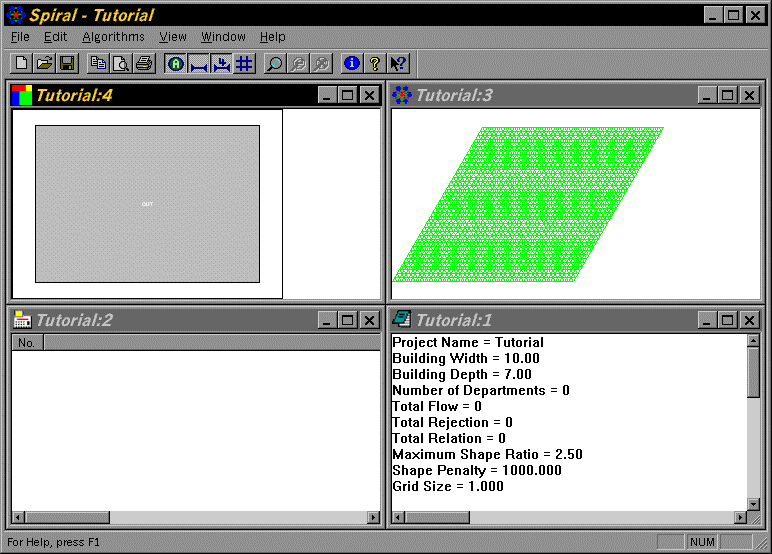The height and width of the screenshot is (554, 772).
Task: Toggle the green circled A toolbar button
Action: click(x=176, y=64)
